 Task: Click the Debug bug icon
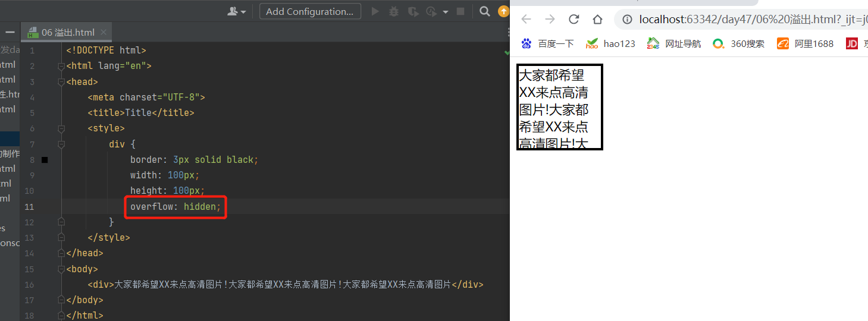coord(394,11)
